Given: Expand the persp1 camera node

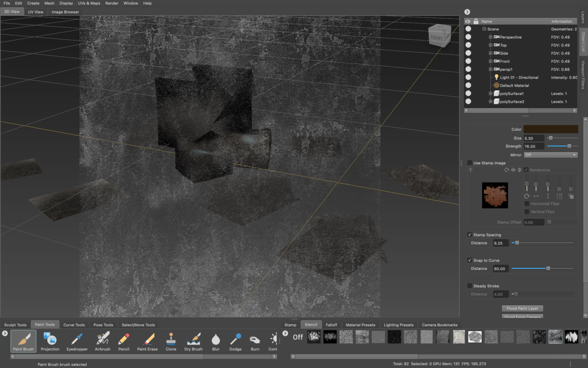Looking at the screenshot, I should click(x=491, y=69).
